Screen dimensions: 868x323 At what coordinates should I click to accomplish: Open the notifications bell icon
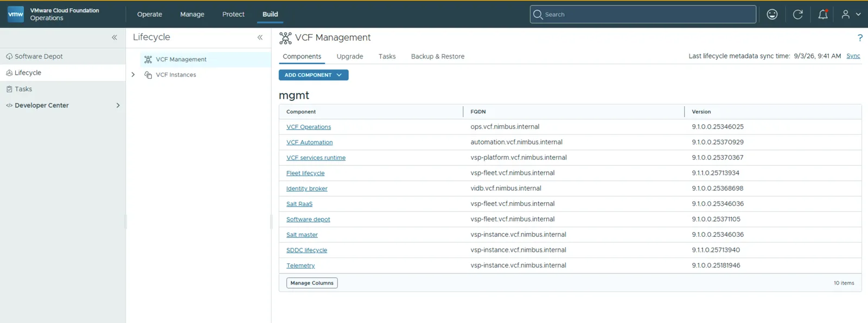pos(823,15)
